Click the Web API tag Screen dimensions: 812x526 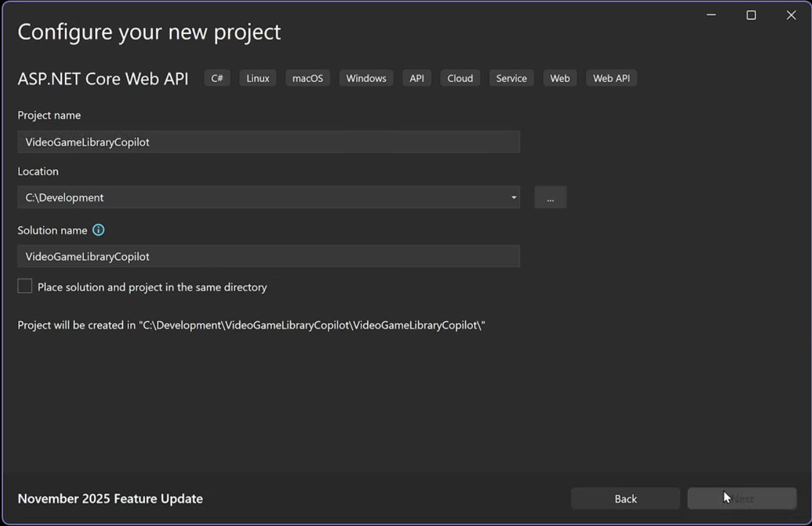[x=611, y=78]
